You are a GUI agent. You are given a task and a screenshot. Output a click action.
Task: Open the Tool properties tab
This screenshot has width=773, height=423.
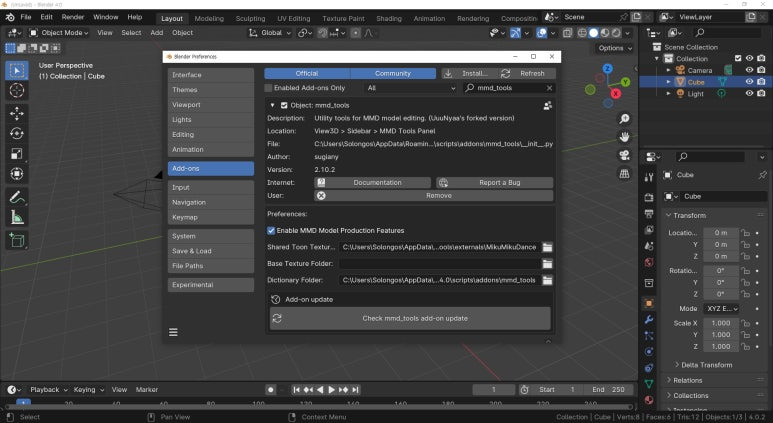tap(649, 177)
